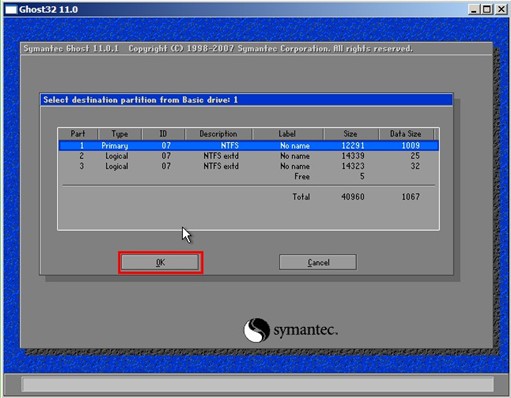Click the bottom status bar field
Image resolution: width=511 pixels, height=398 pixels.
[x=258, y=384]
